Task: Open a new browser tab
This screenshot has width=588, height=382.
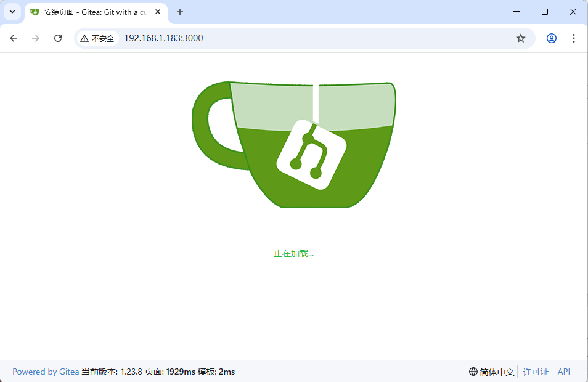Action: tap(180, 12)
